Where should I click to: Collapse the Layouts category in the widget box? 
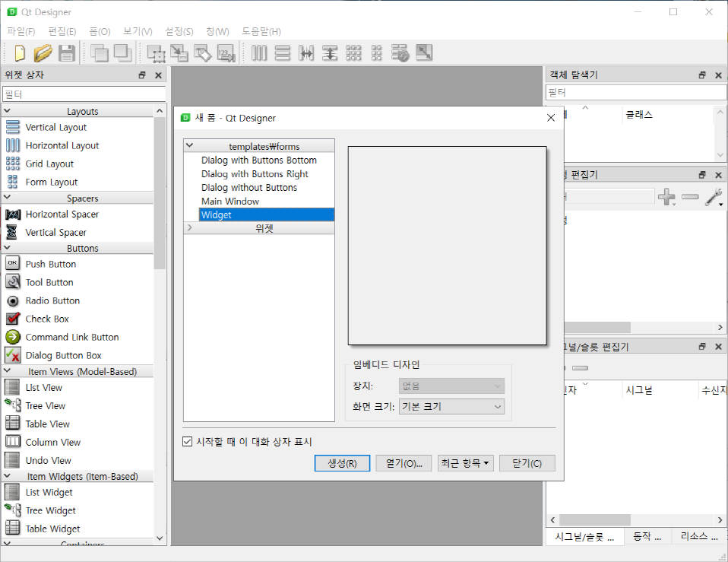[x=8, y=111]
